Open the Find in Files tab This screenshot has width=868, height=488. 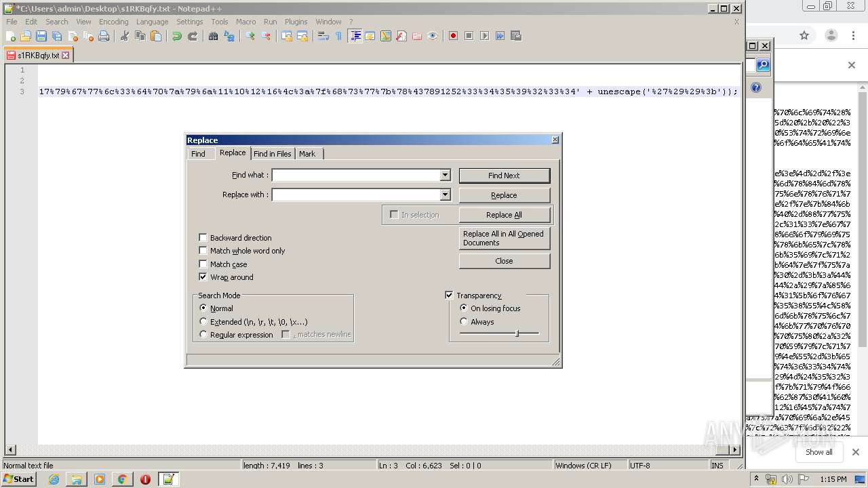coord(272,154)
